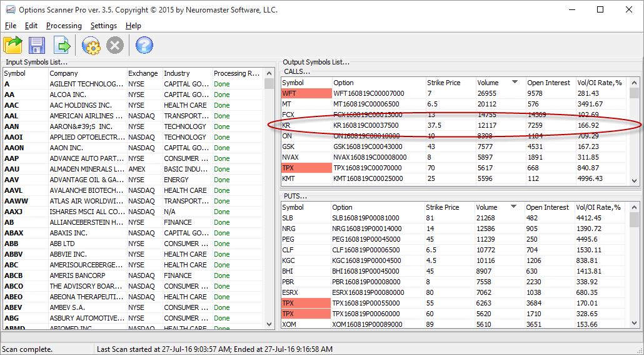
Task: Open the File menu
Action: point(11,26)
